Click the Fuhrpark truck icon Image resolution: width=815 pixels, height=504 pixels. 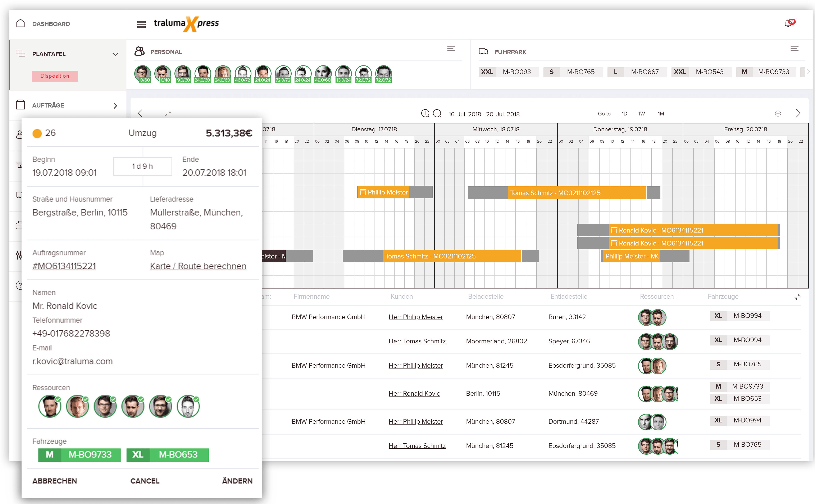pyautogui.click(x=484, y=51)
